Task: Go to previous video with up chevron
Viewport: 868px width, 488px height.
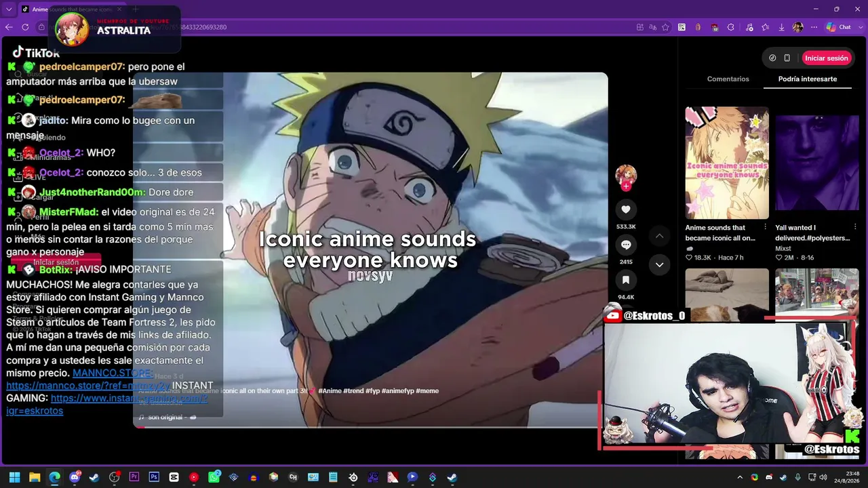Action: [659, 236]
